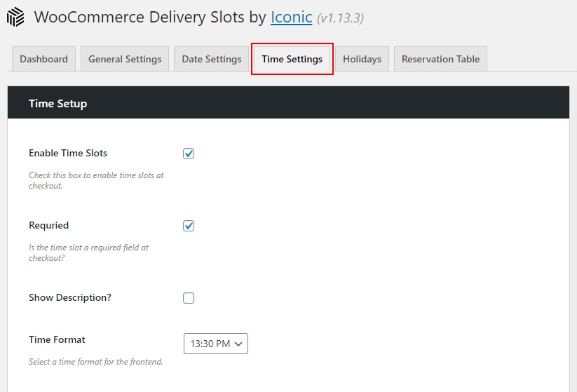Open the General Settings tab
The height and width of the screenshot is (392, 577).
point(125,59)
